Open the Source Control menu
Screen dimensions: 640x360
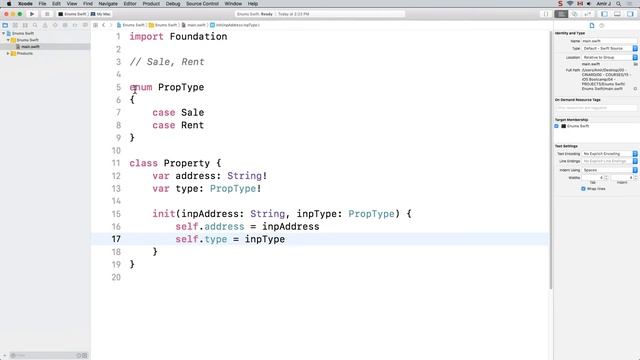pos(202,4)
